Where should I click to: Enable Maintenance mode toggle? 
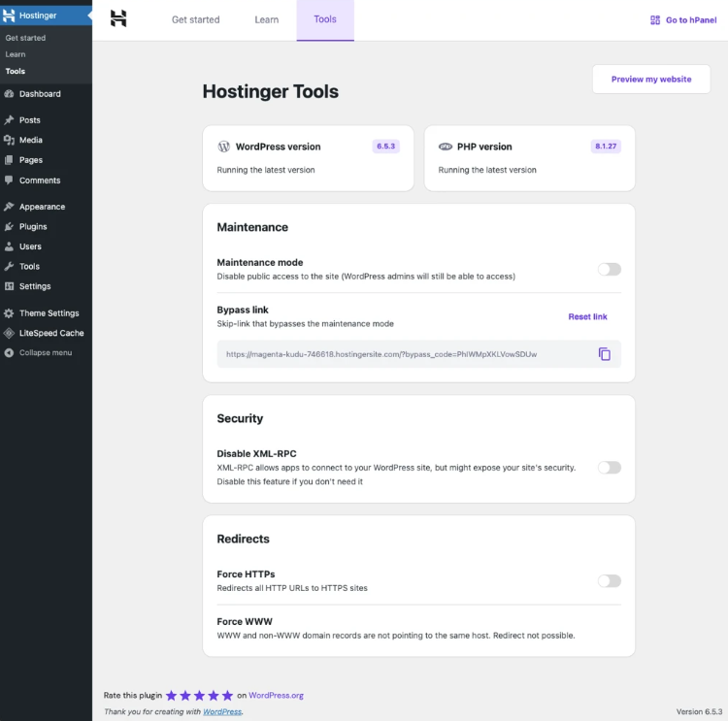609,270
